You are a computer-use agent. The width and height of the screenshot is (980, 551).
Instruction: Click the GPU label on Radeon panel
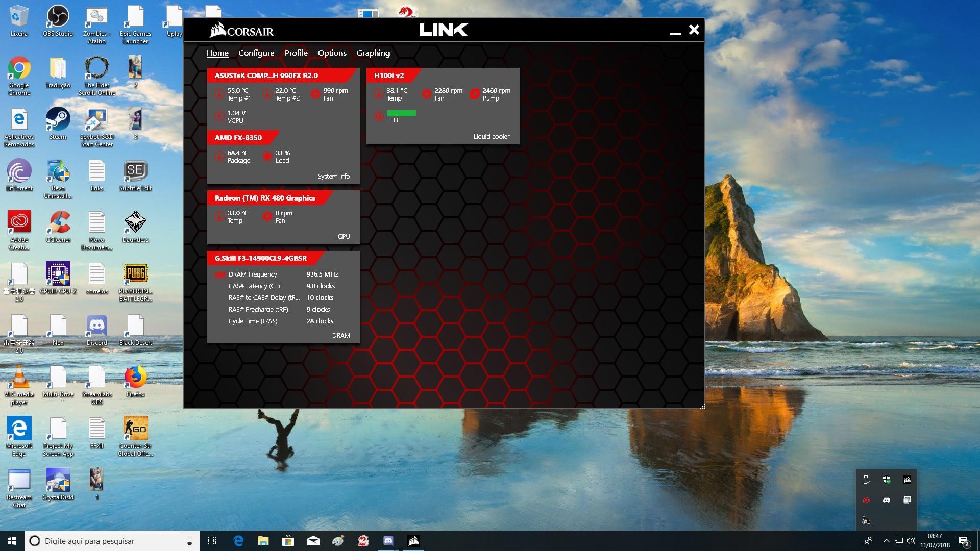click(344, 237)
